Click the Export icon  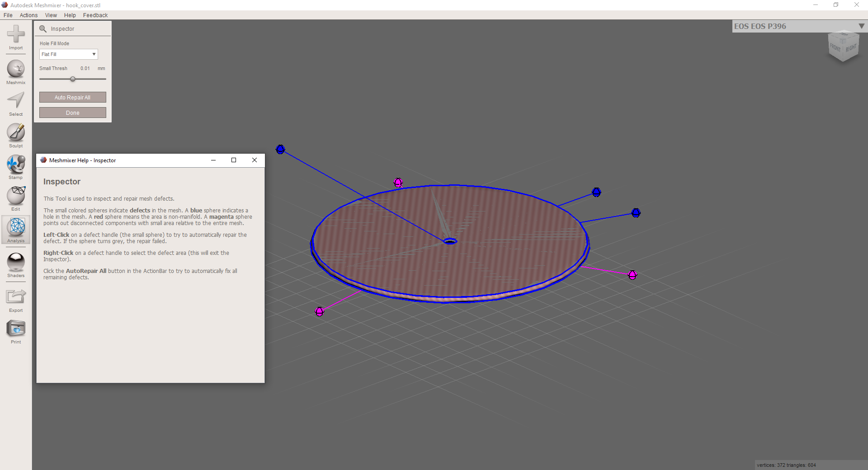coord(16,297)
